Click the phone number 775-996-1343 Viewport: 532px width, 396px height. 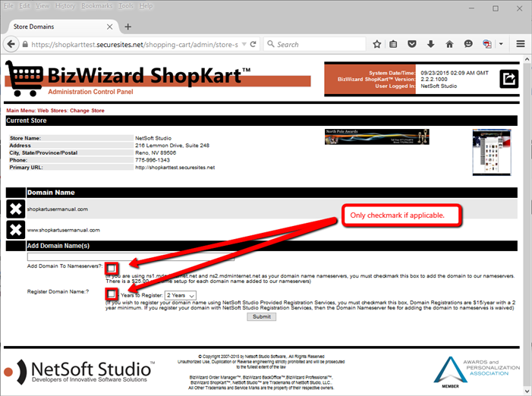pos(153,160)
